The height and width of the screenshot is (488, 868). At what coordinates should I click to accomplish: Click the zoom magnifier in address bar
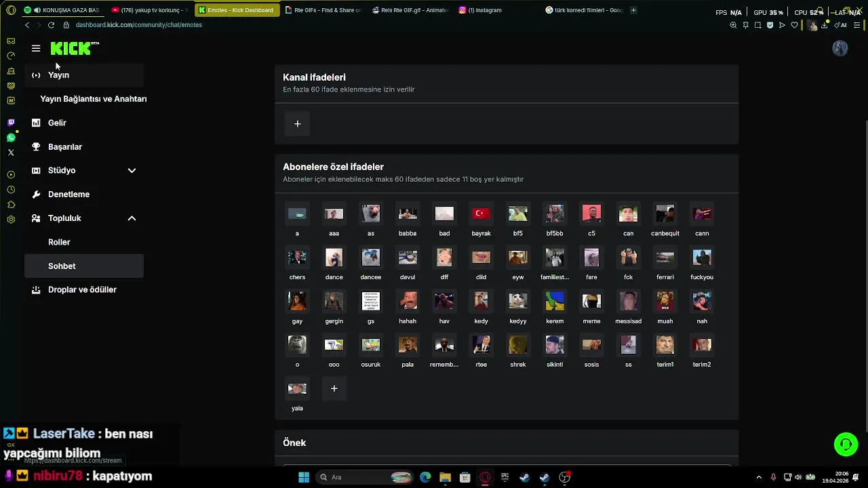tap(733, 25)
